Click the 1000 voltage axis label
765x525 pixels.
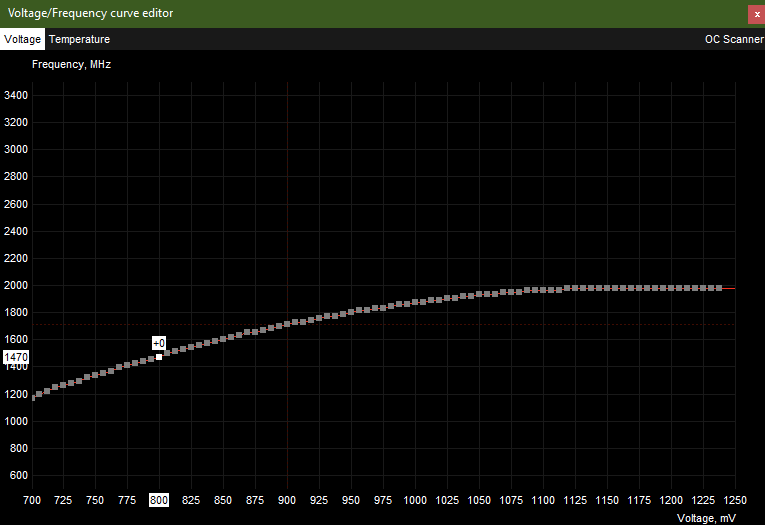coord(415,500)
